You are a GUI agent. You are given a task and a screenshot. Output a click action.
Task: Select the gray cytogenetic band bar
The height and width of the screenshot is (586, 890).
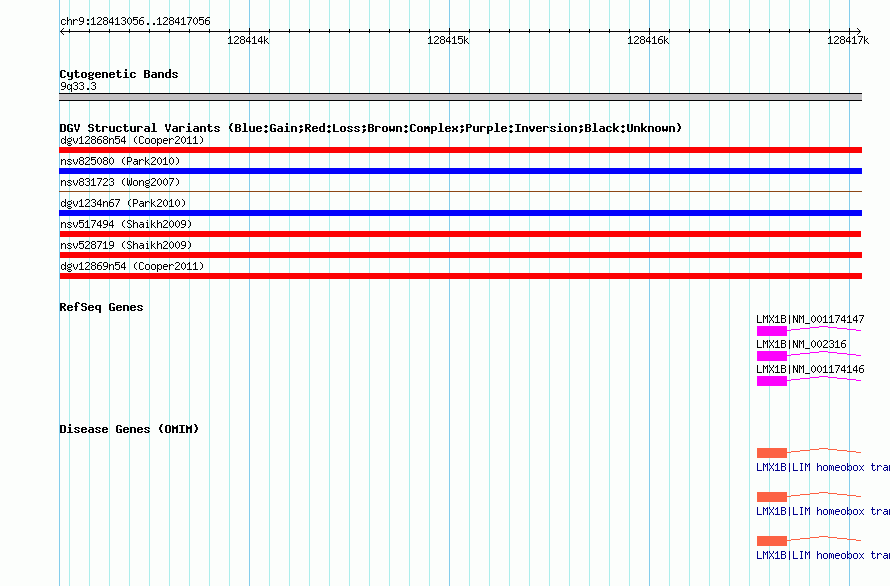(460, 97)
